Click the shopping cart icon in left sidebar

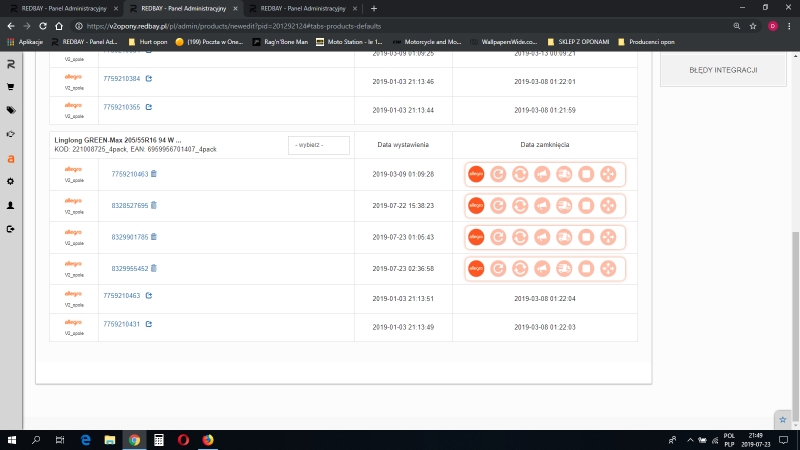pyautogui.click(x=10, y=87)
